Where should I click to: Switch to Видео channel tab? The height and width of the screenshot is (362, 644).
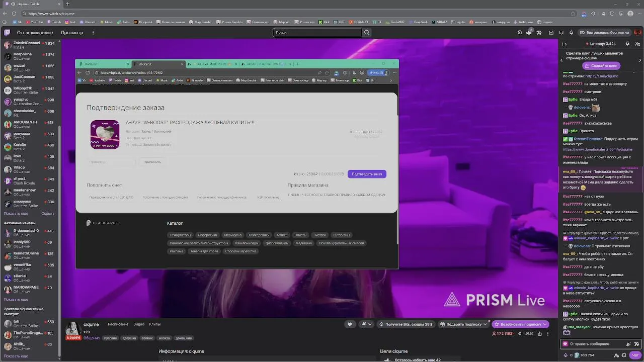point(139,324)
